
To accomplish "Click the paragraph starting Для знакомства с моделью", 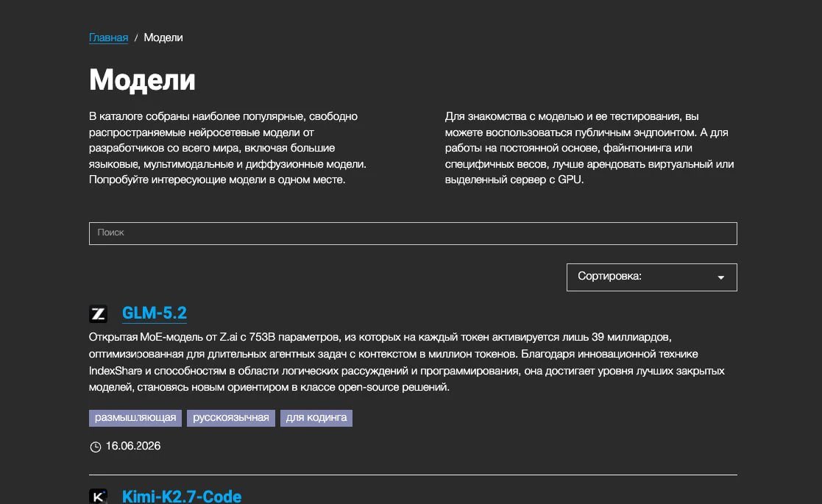I will (x=589, y=148).
